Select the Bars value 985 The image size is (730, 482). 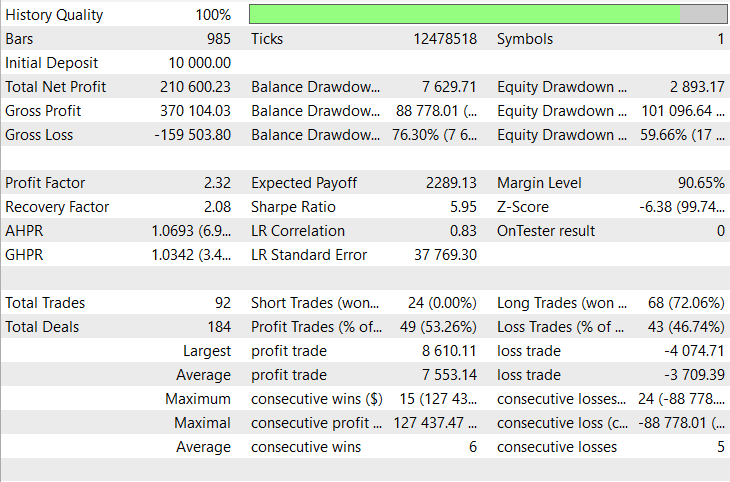218,39
